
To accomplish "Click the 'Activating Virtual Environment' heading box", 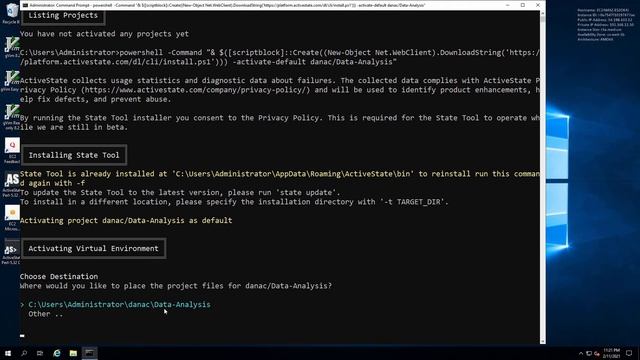I will [x=93, y=249].
